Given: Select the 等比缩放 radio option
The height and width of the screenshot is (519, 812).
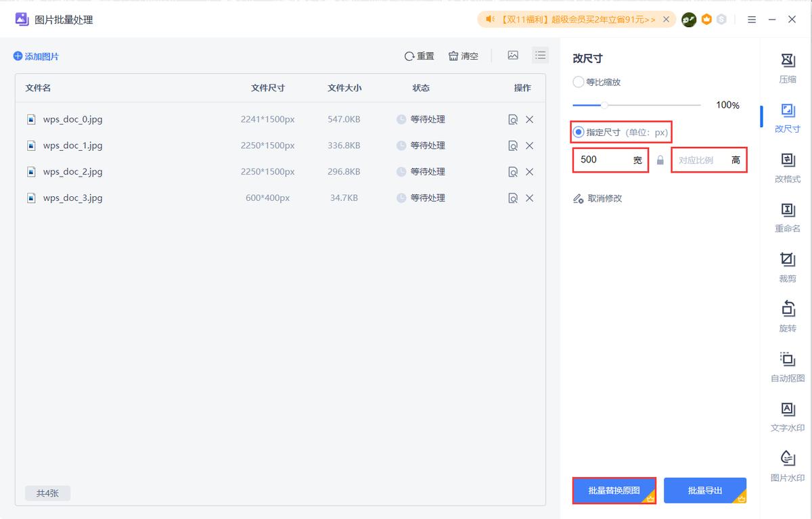Looking at the screenshot, I should point(579,82).
